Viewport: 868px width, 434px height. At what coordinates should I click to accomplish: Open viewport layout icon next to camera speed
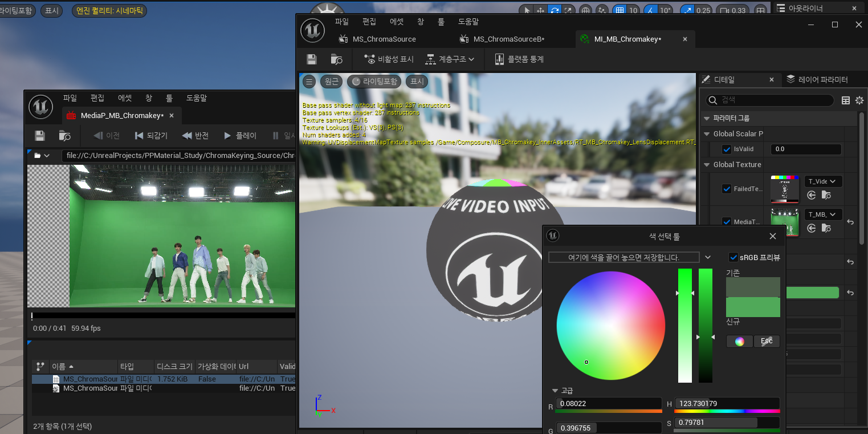pos(760,10)
